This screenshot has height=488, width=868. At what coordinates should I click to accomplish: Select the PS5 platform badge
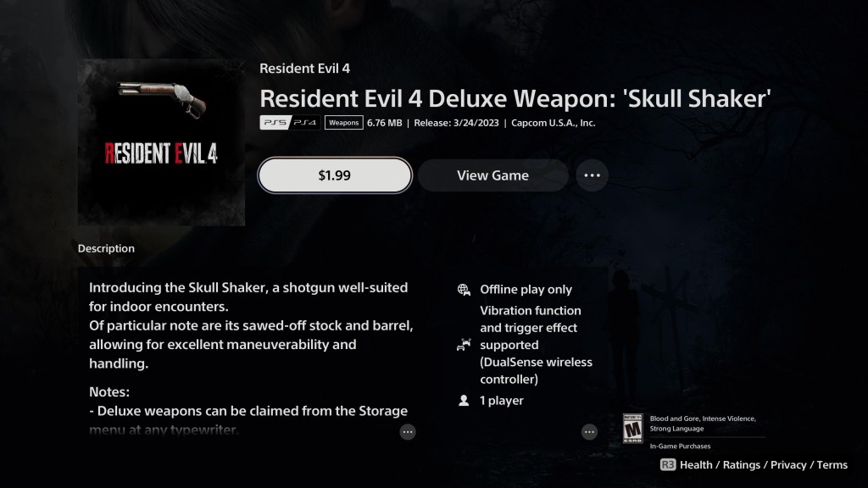(x=275, y=122)
